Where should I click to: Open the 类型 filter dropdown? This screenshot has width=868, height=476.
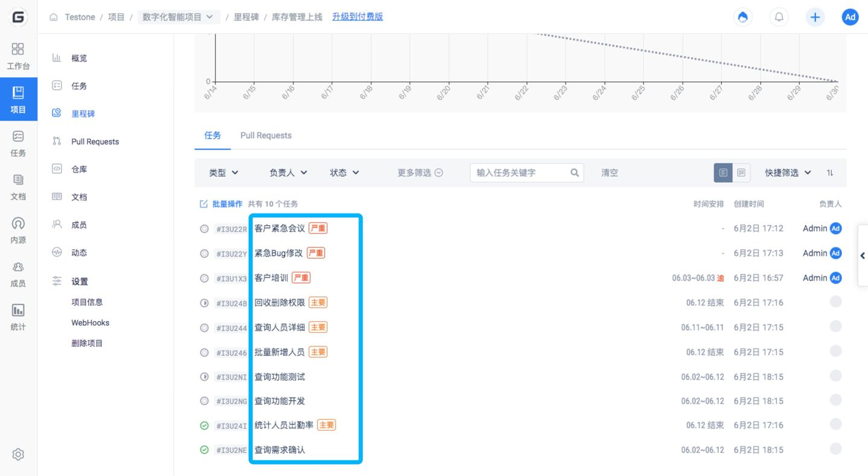tap(224, 173)
